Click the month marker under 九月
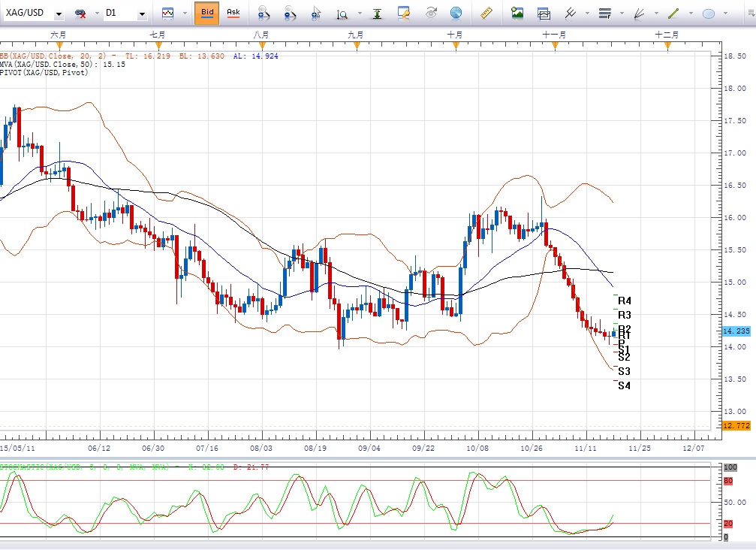756x550 pixels. pyautogui.click(x=357, y=47)
